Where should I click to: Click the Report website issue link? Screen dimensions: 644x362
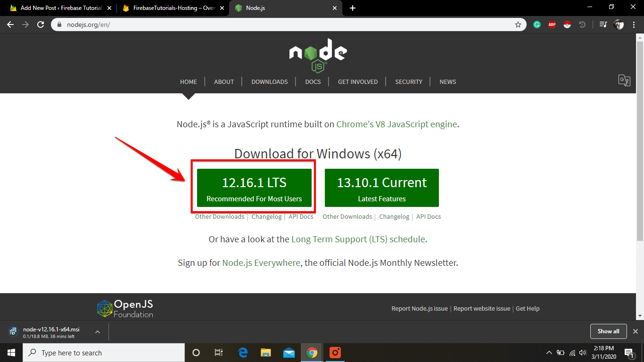[482, 308]
